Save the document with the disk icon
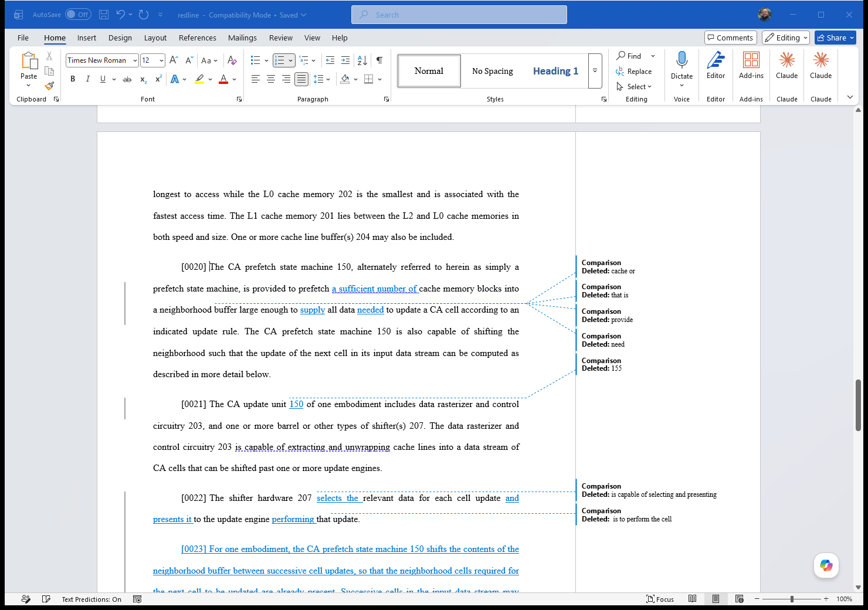 pyautogui.click(x=104, y=15)
